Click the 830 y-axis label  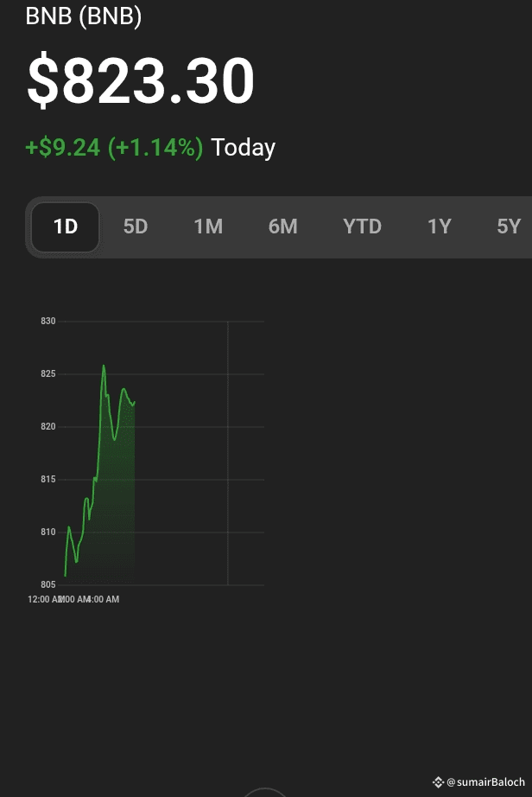pos(48,322)
